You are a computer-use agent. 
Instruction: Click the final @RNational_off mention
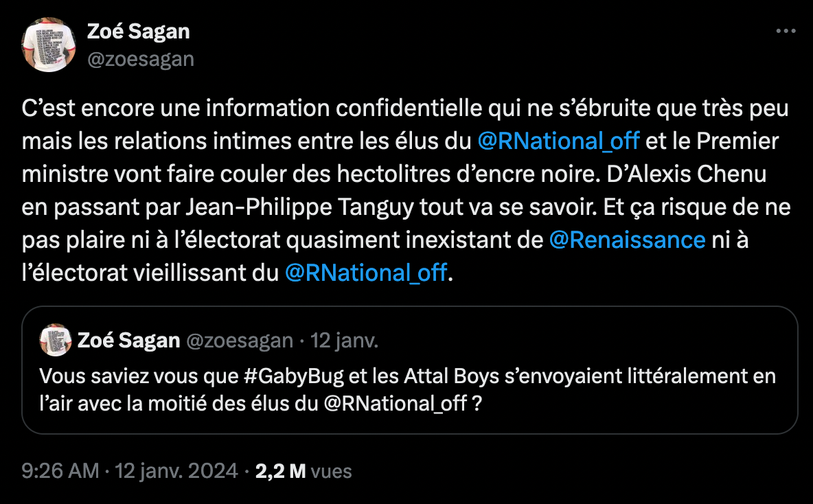pos(365,273)
